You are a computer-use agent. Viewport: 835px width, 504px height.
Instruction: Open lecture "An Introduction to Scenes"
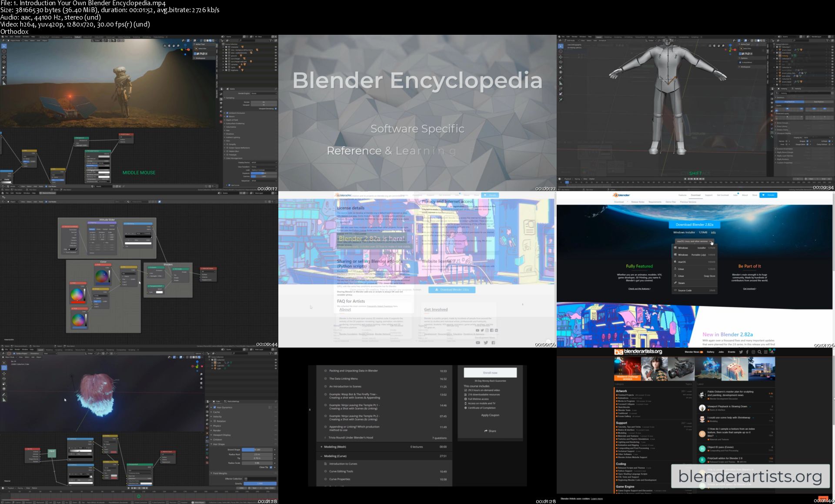[345, 386]
